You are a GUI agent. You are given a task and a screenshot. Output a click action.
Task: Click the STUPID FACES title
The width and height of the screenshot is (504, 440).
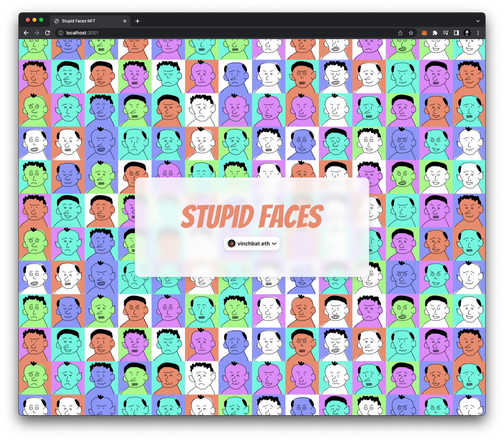252,217
